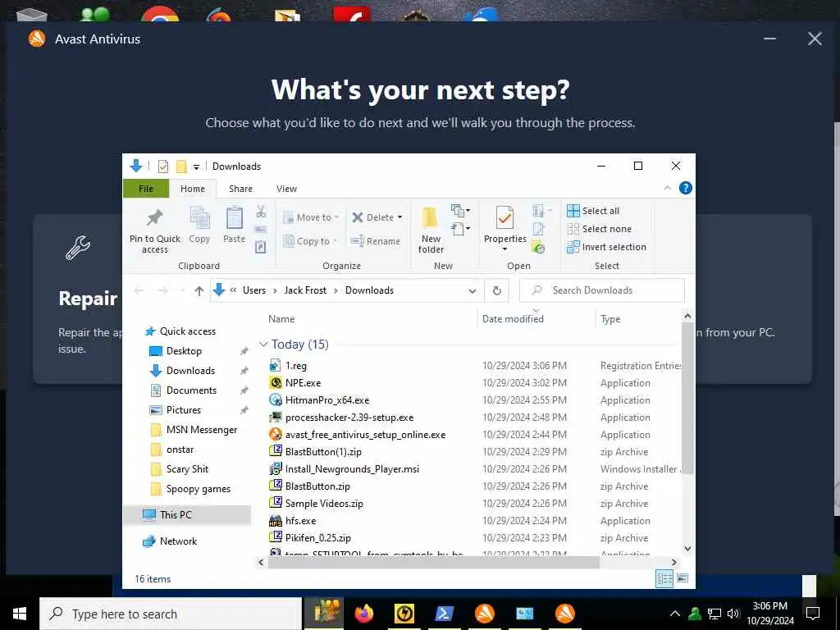Click the Up one level arrow
Screen dimensions: 840x630
199,291
